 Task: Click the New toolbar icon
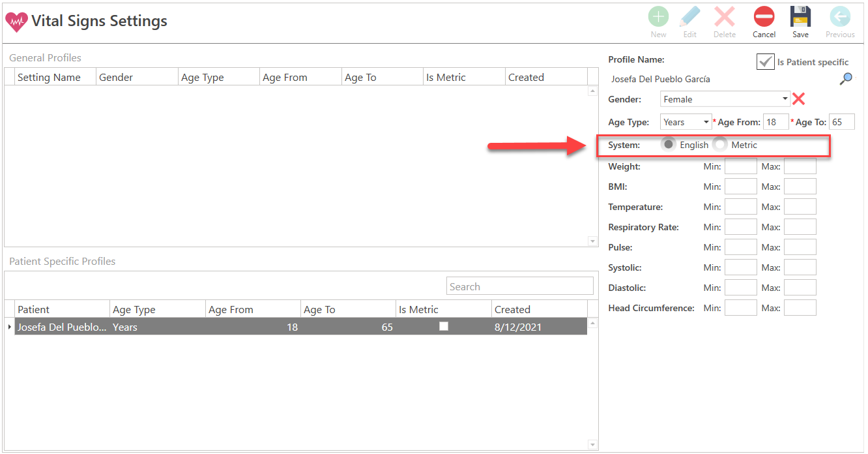tap(658, 17)
